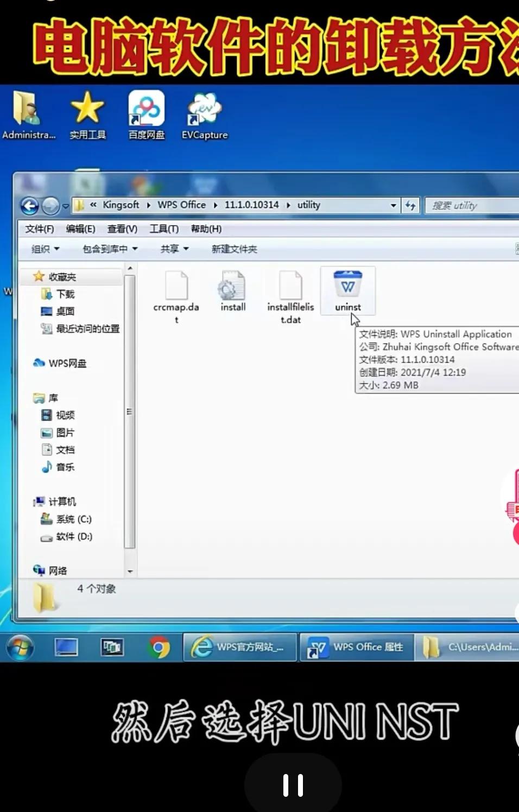Click utility in the address breadcrumb

click(x=308, y=205)
